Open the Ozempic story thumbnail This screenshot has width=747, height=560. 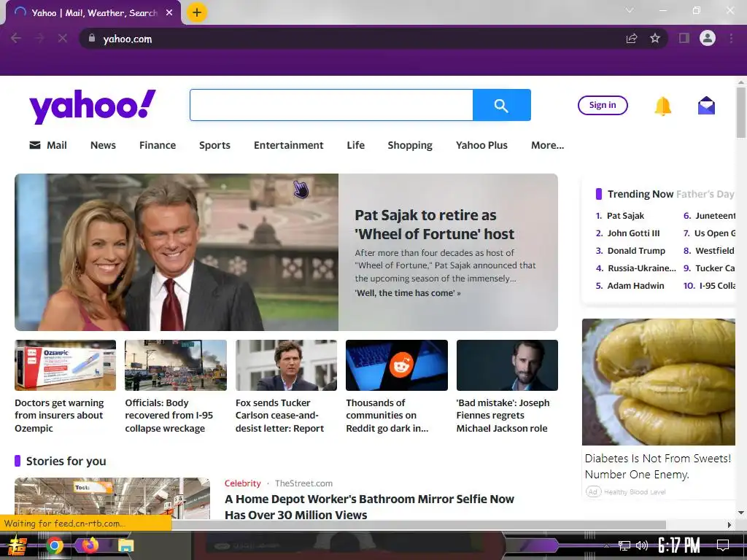coord(65,365)
